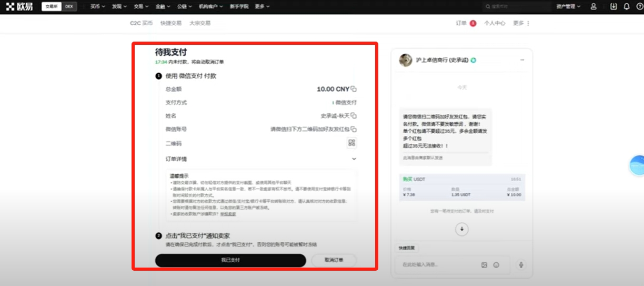Click the 购买 USDT order card
This screenshot has width=644, height=286.
coord(462,188)
